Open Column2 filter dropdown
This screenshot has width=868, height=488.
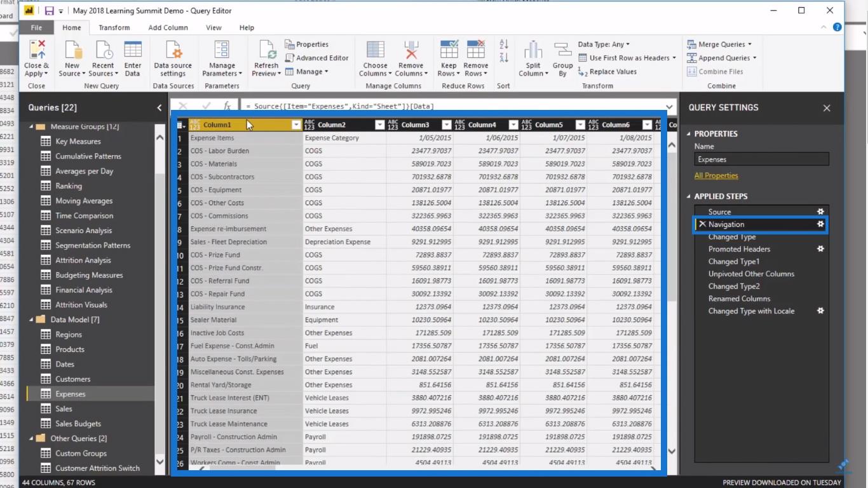tap(380, 125)
